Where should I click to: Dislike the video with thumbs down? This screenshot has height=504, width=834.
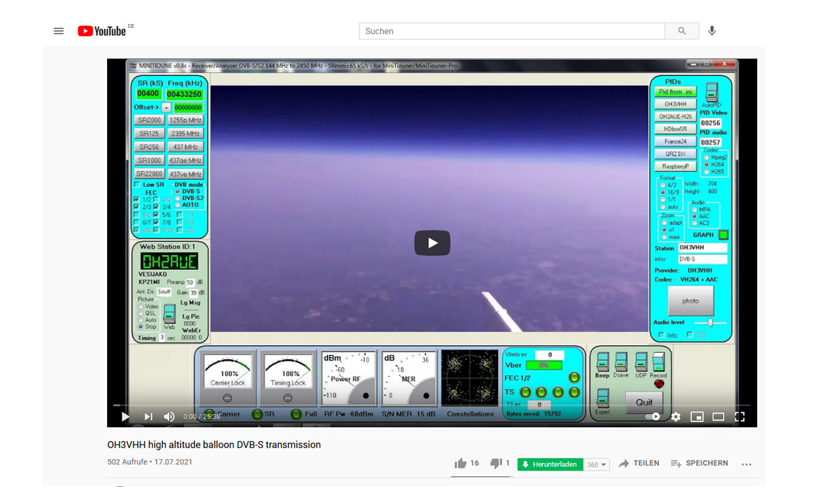pyautogui.click(x=496, y=464)
